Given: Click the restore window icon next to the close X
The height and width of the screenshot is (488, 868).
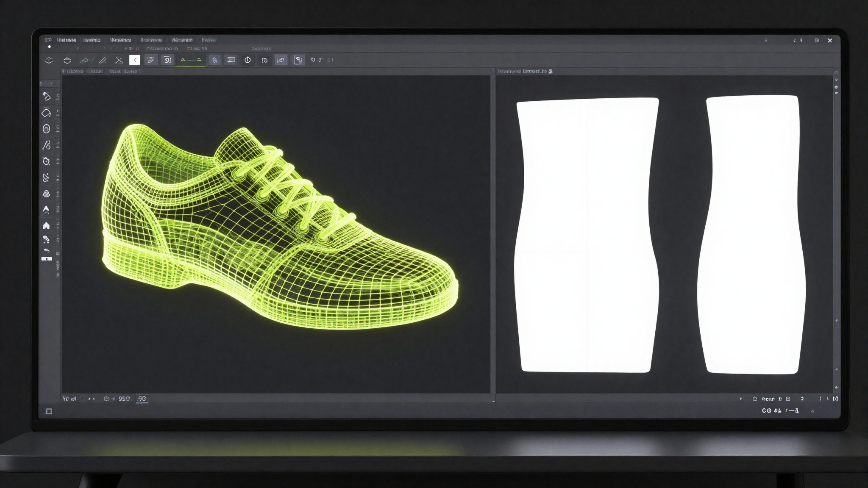Looking at the screenshot, I should pyautogui.click(x=817, y=40).
